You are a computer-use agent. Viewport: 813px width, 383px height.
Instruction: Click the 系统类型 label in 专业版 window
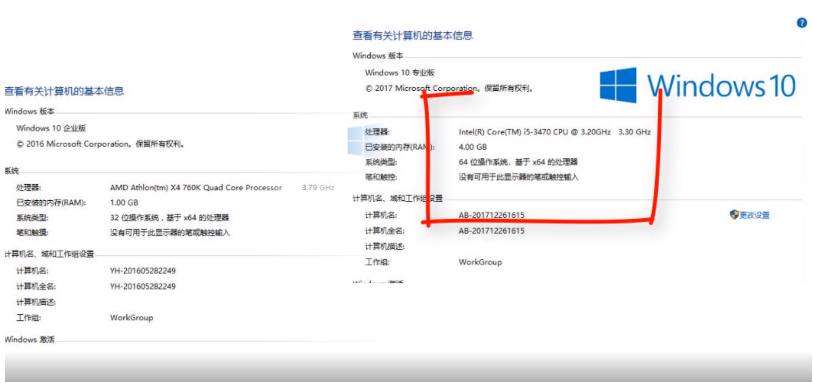click(x=381, y=162)
